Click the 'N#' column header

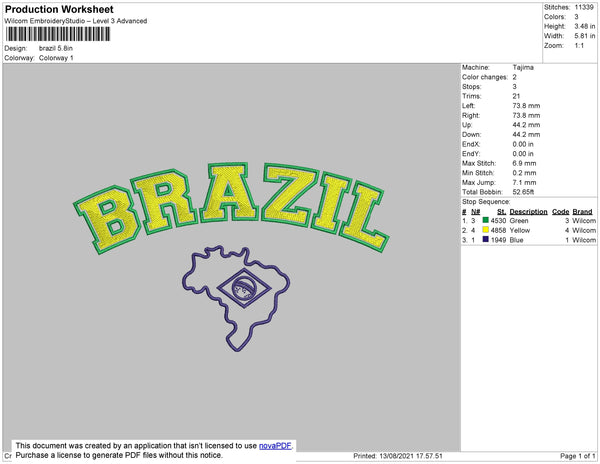[x=476, y=212]
